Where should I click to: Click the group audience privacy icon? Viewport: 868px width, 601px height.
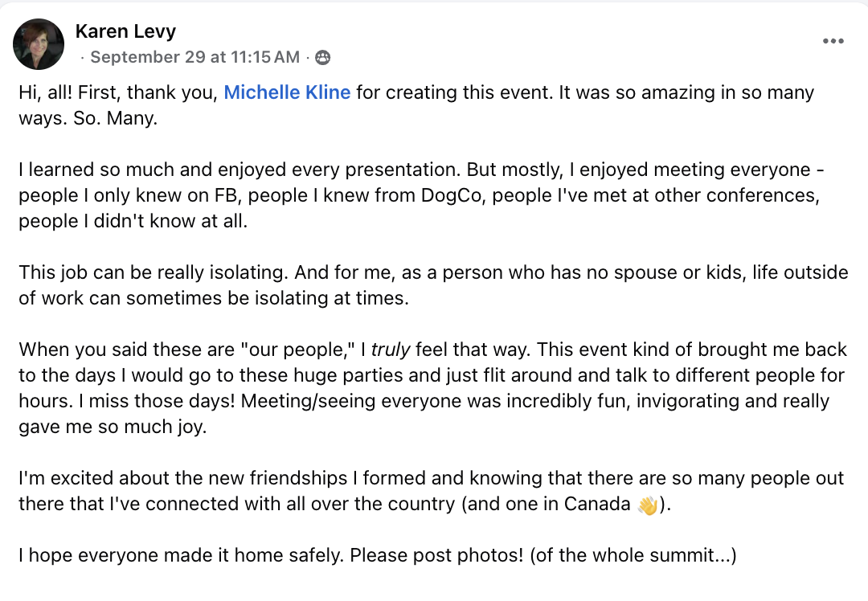pyautogui.click(x=323, y=57)
